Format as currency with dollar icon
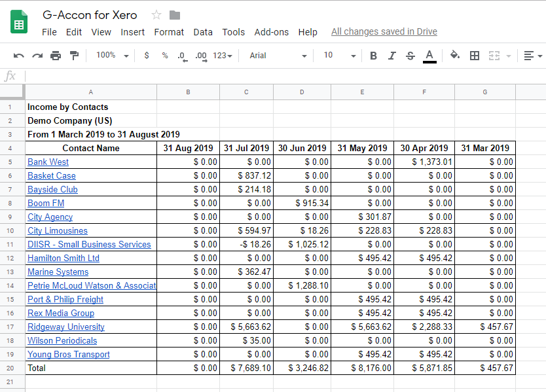The image size is (546, 392). 147,56
